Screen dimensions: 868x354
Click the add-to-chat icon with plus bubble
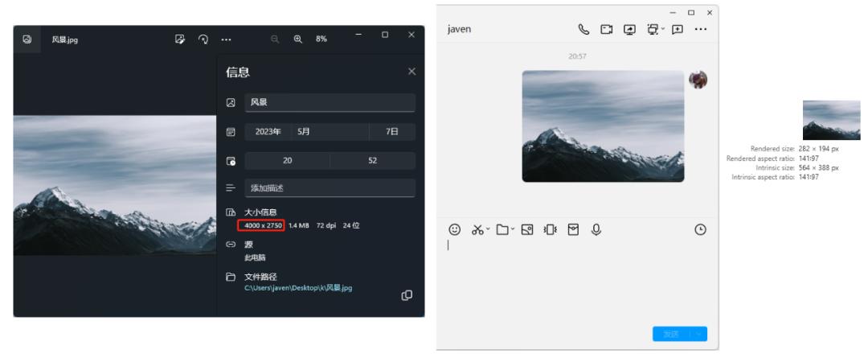coord(677,29)
